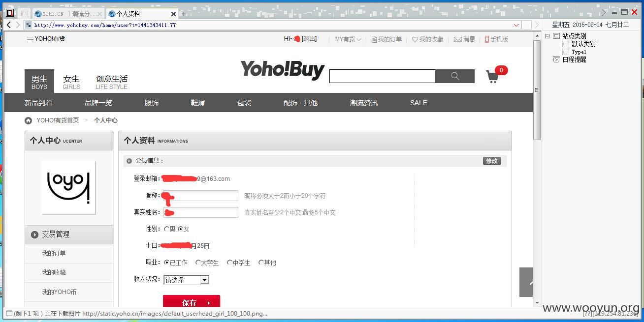Click the shopping cart icon
This screenshot has height=322, width=644.
point(492,76)
